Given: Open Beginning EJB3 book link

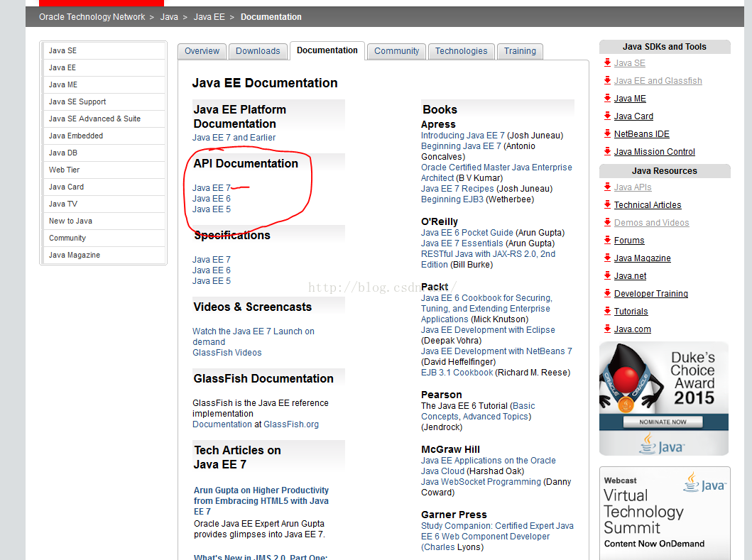Looking at the screenshot, I should tap(452, 199).
